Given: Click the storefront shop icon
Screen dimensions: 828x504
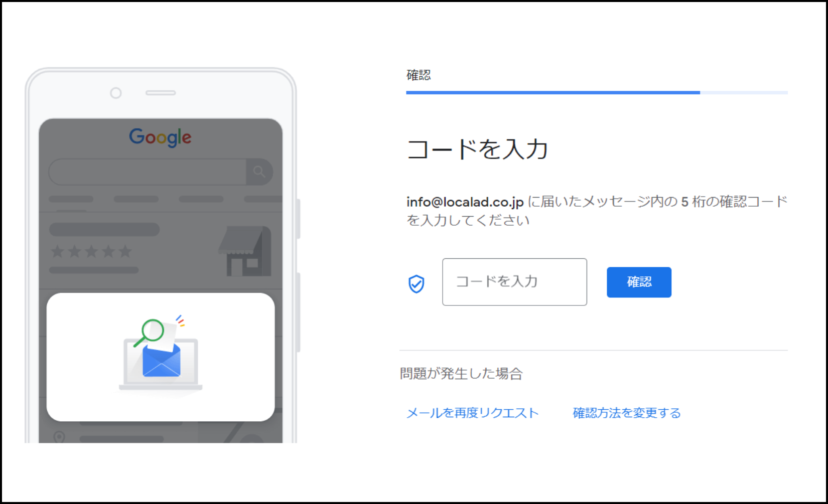Looking at the screenshot, I should 245,251.
